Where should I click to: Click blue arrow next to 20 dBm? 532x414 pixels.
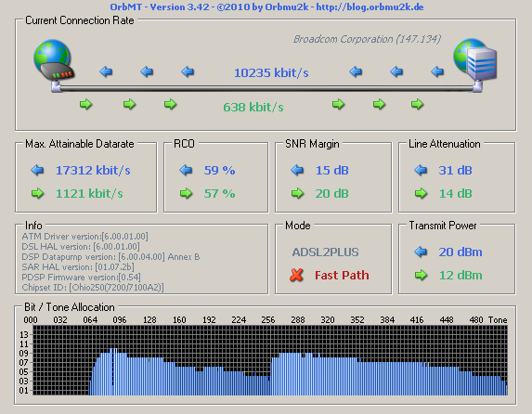[421, 252]
